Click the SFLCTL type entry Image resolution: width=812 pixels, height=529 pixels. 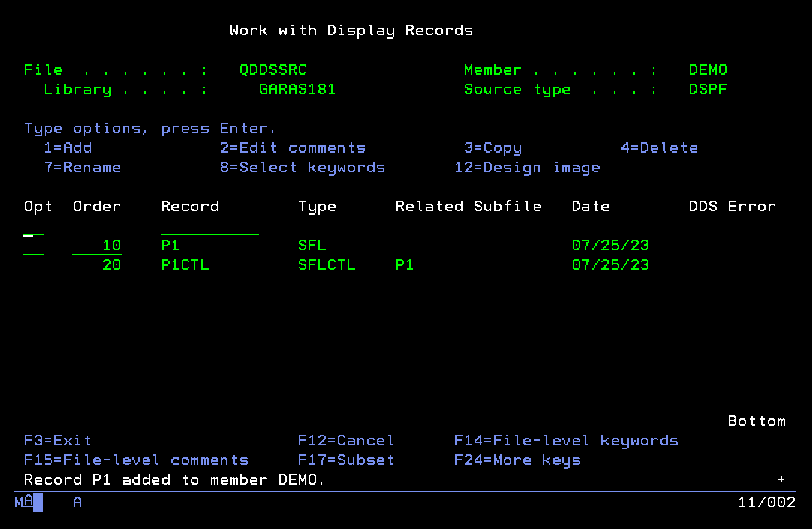[x=327, y=265]
